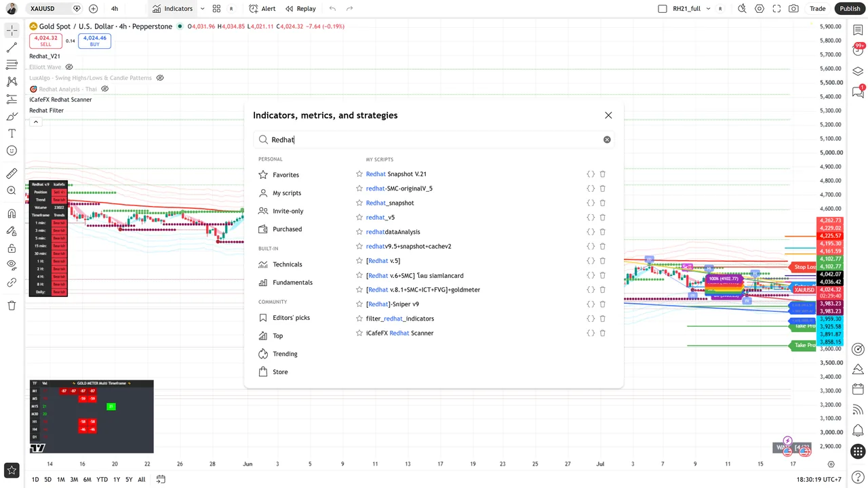Enter fullscreen mode
The height and width of the screenshot is (488, 868).
(776, 9)
